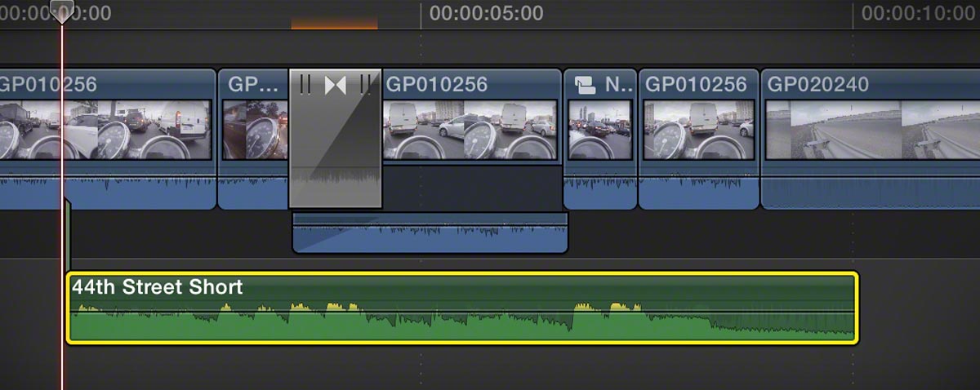
Task: Click the 00:00:05:00 timecode on the ruler
Action: (x=486, y=13)
